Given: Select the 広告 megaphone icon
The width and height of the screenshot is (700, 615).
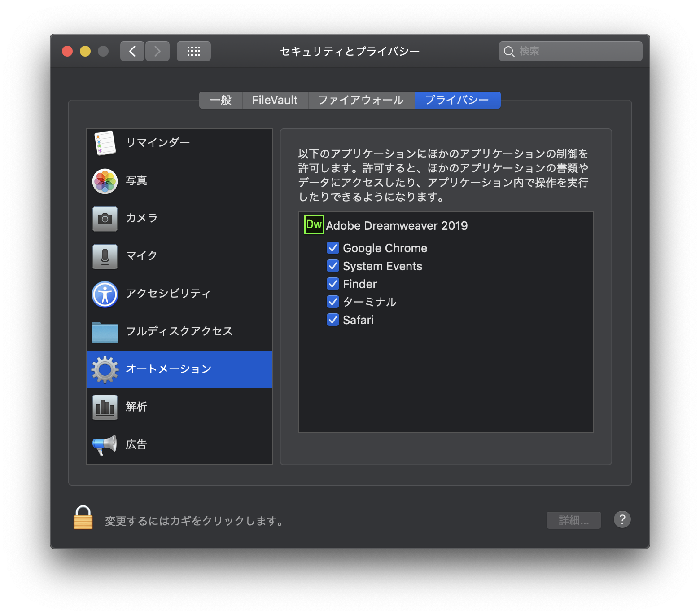Looking at the screenshot, I should [x=105, y=445].
